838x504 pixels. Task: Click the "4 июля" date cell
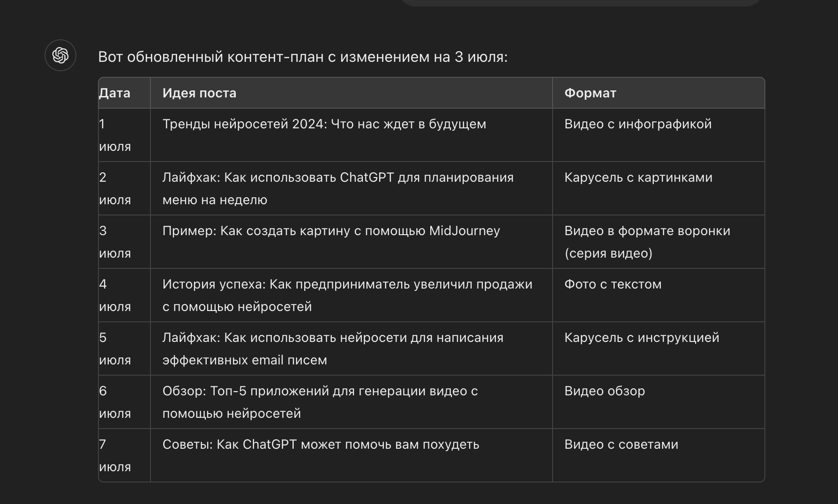(x=124, y=296)
